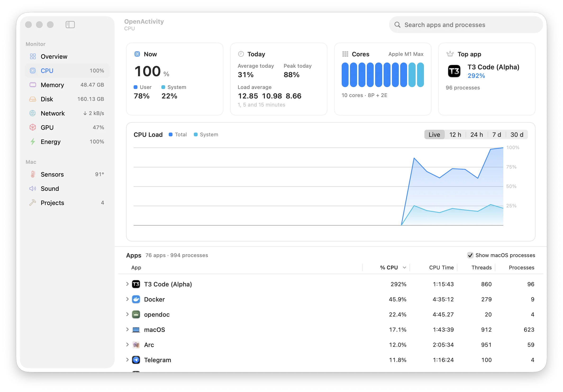The width and height of the screenshot is (563, 392).
Task: Expand the macOS row chevron
Action: 127,330
